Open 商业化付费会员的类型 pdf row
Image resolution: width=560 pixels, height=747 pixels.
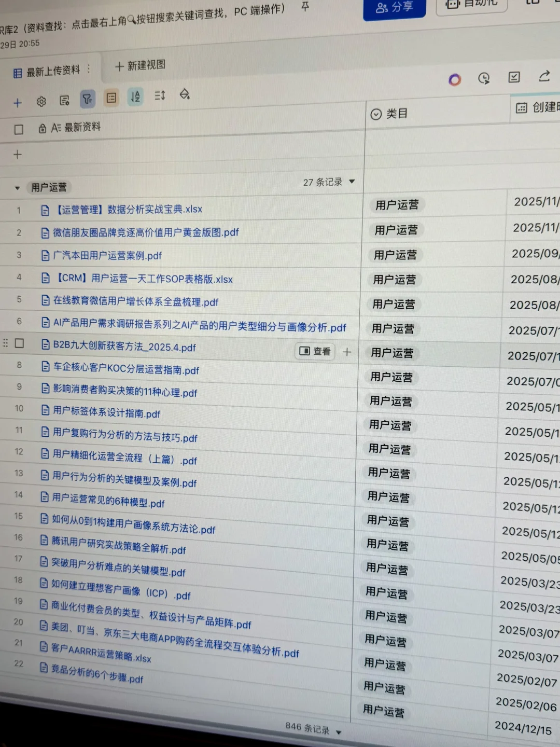coord(150,616)
